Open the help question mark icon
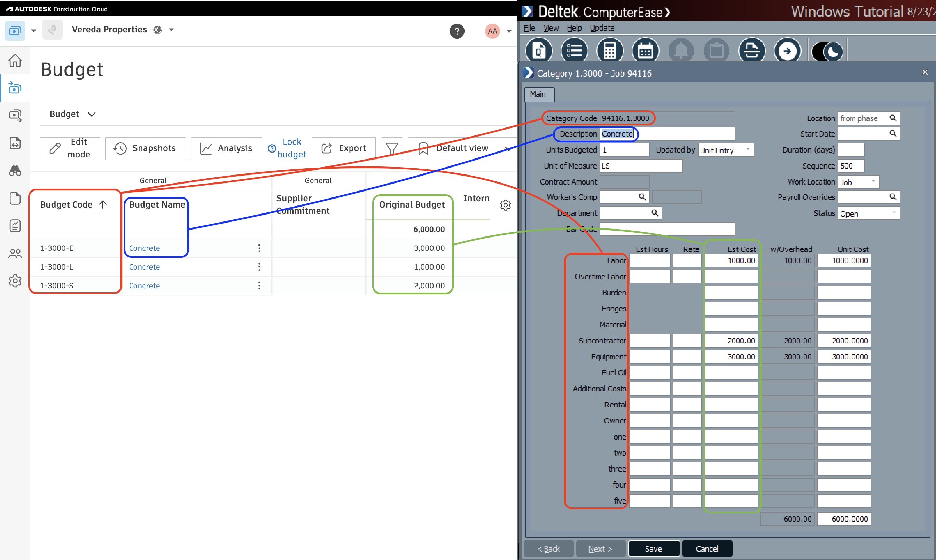 tap(457, 31)
